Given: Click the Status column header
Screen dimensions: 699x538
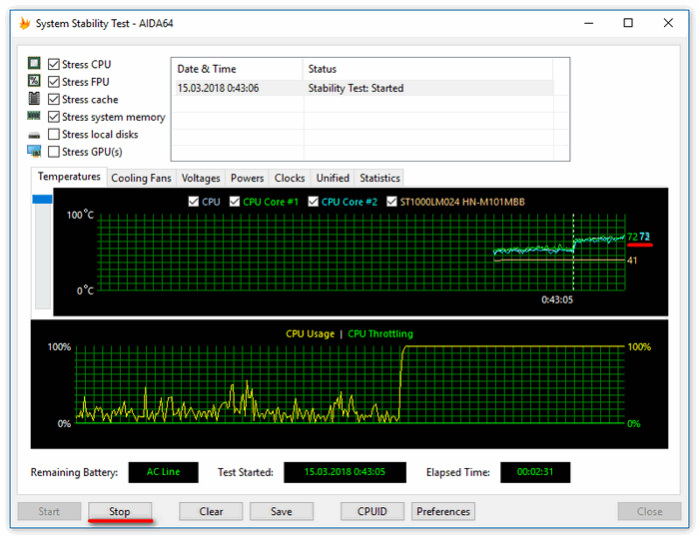Looking at the screenshot, I should [x=428, y=69].
